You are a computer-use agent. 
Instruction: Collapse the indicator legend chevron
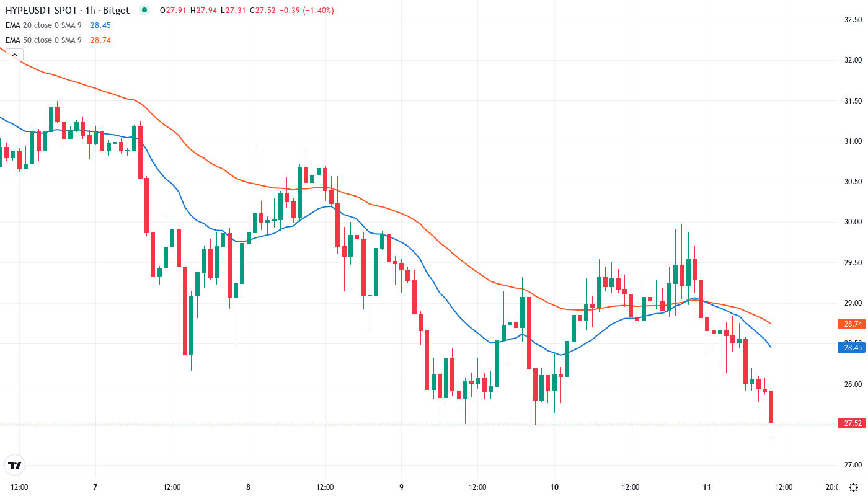pos(14,55)
